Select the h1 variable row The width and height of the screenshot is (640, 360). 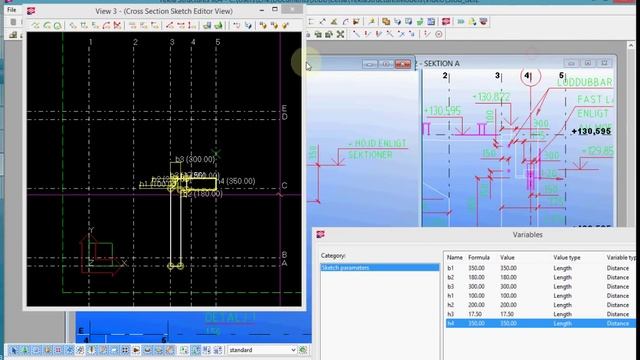pyautogui.click(x=540, y=296)
